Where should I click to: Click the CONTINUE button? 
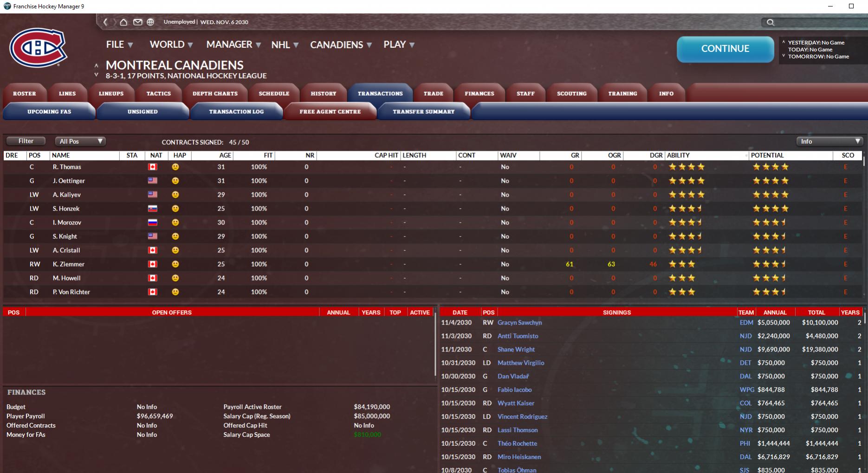[725, 49]
